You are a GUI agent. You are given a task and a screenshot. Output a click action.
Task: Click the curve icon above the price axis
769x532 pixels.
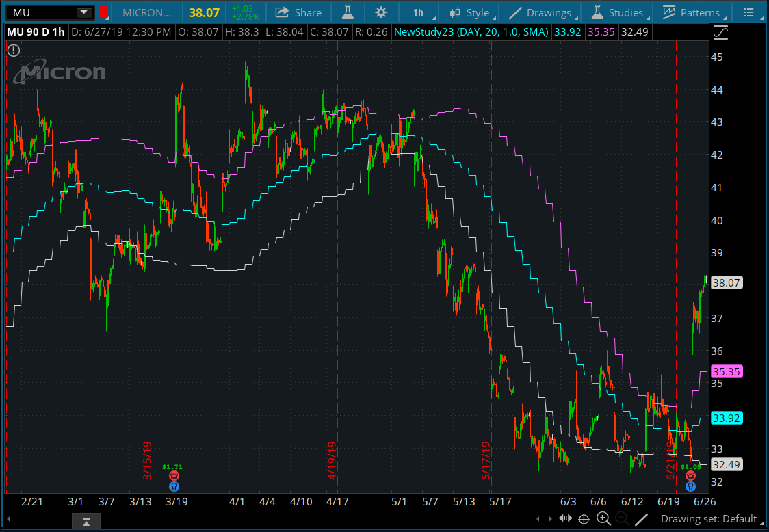(x=720, y=33)
